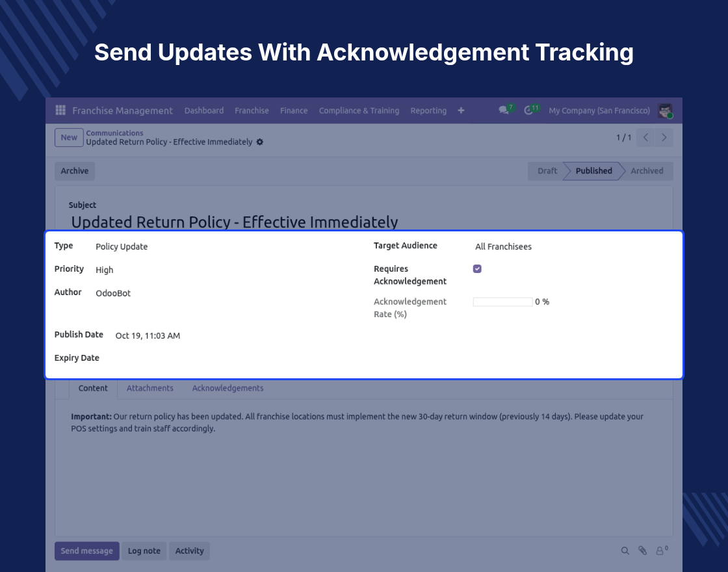Open the Compliance & Training menu
Image resolution: width=728 pixels, height=572 pixels.
coord(359,110)
